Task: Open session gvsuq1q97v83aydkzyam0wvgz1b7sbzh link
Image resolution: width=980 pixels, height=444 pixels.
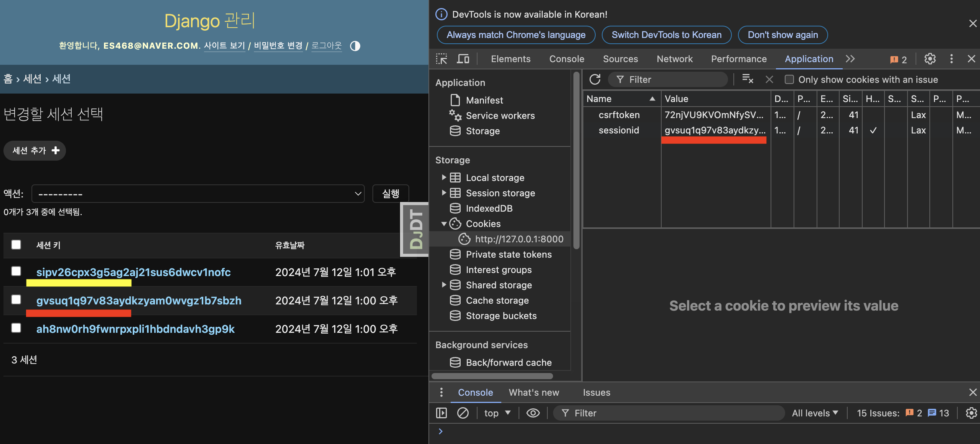Action: coord(139,300)
